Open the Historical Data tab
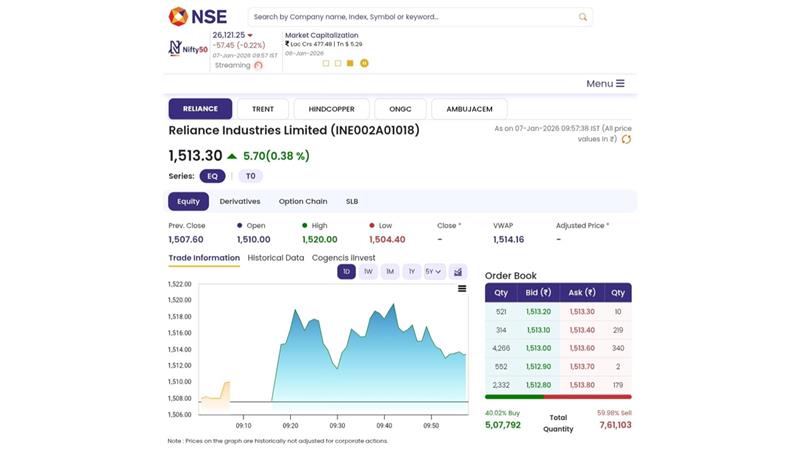 pos(275,258)
